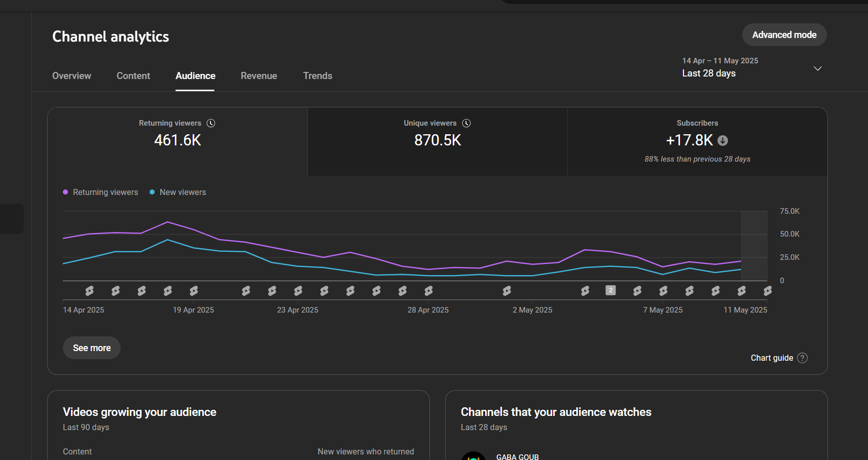The width and height of the screenshot is (868, 460).
Task: Click the clock icon next to Unique viewers
Action: pyautogui.click(x=466, y=123)
